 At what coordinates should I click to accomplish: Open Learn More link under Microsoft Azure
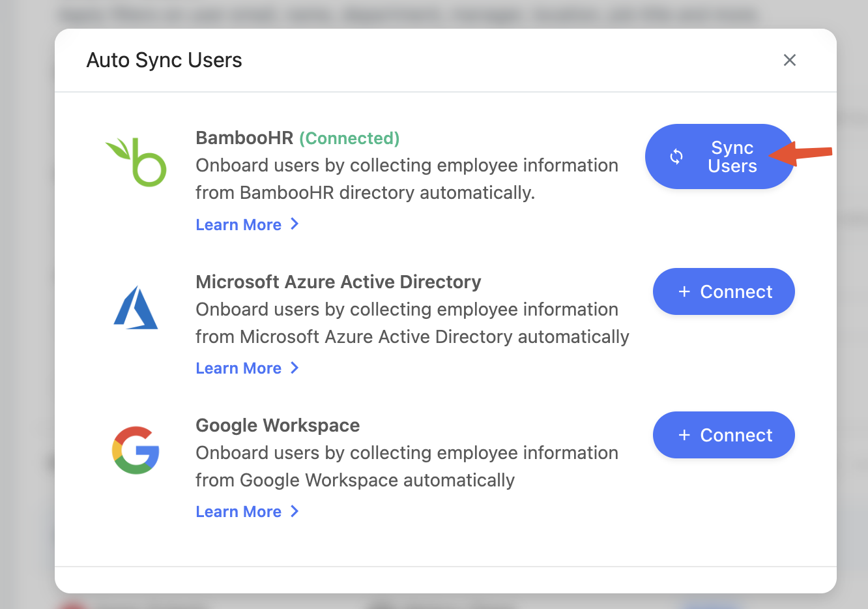tap(247, 368)
